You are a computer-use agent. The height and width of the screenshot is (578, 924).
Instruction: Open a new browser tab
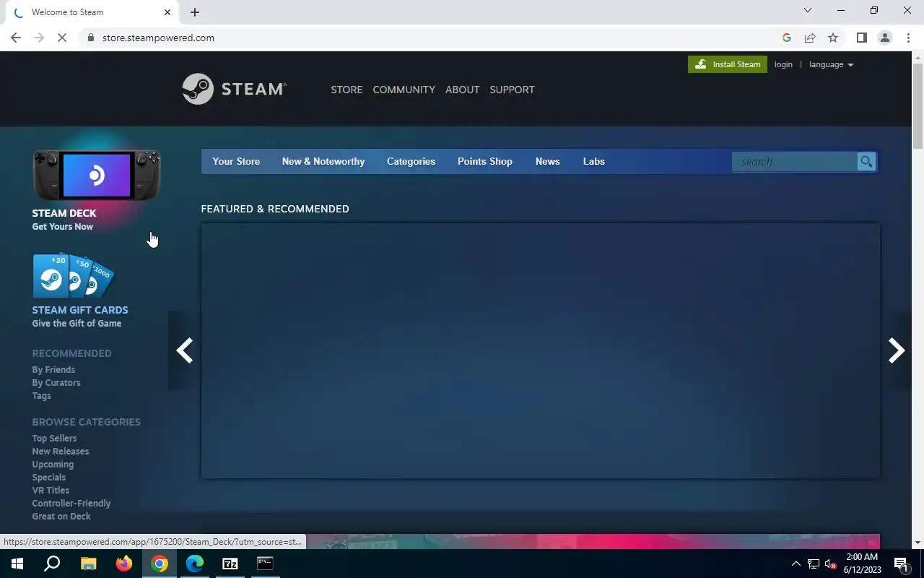tap(195, 12)
